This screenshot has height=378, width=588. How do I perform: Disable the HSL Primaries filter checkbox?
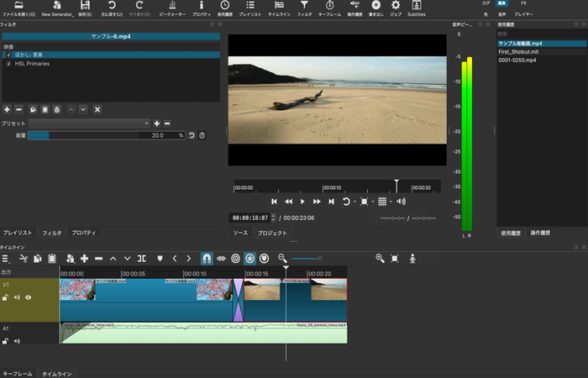[x=8, y=63]
